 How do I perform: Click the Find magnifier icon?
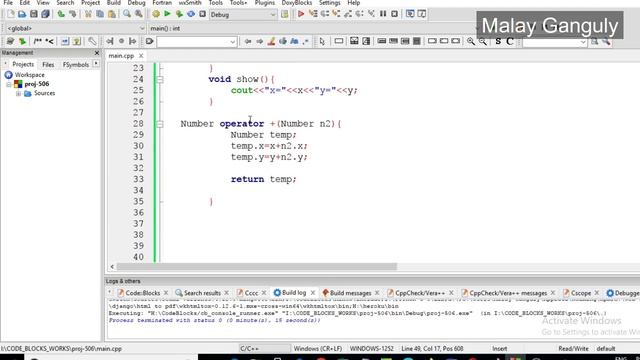127,14
